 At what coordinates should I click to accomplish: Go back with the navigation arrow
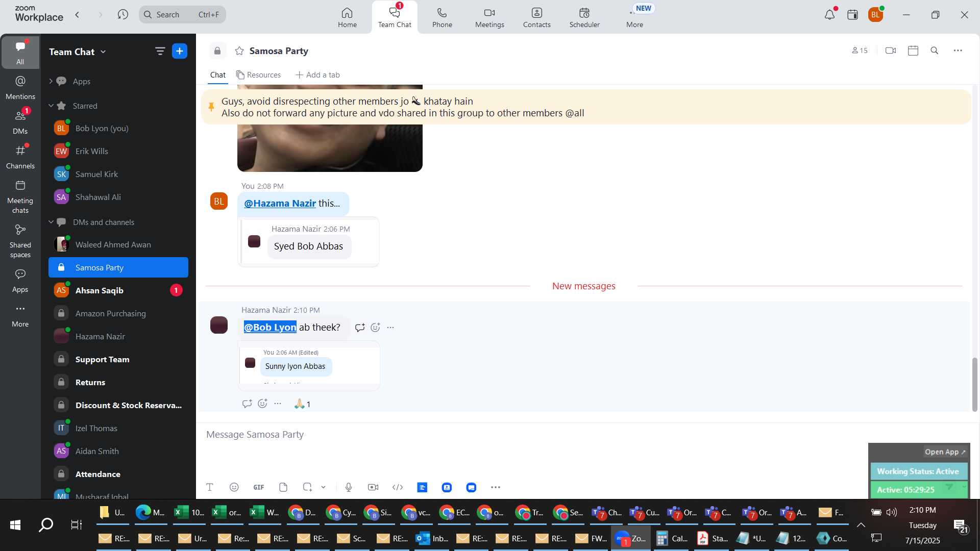point(78,15)
